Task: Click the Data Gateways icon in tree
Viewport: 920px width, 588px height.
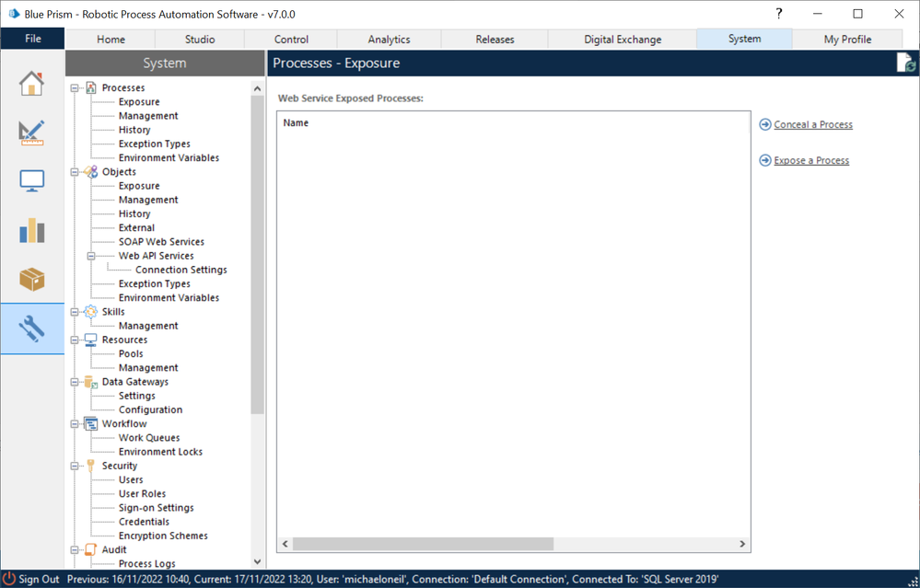Action: (91, 382)
